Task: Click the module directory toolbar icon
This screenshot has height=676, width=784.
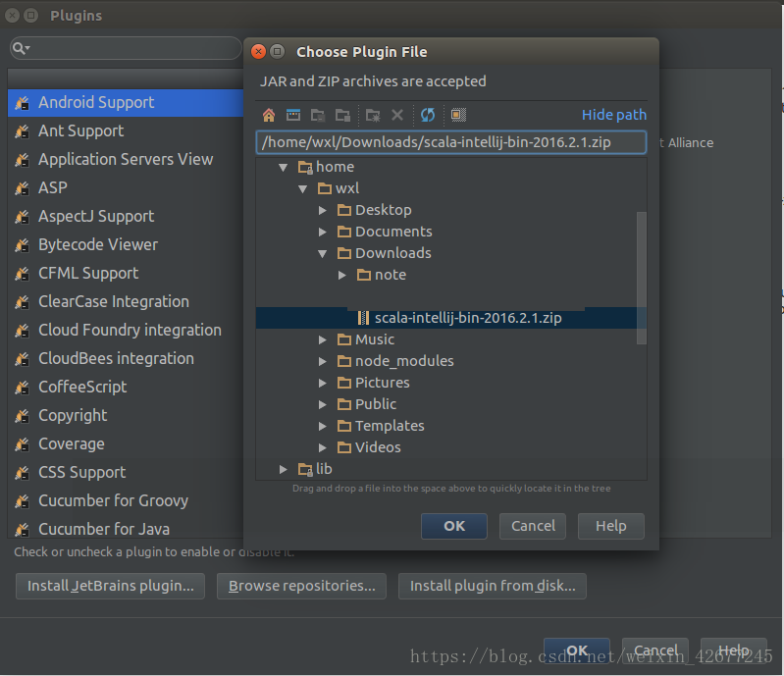Action: click(342, 116)
